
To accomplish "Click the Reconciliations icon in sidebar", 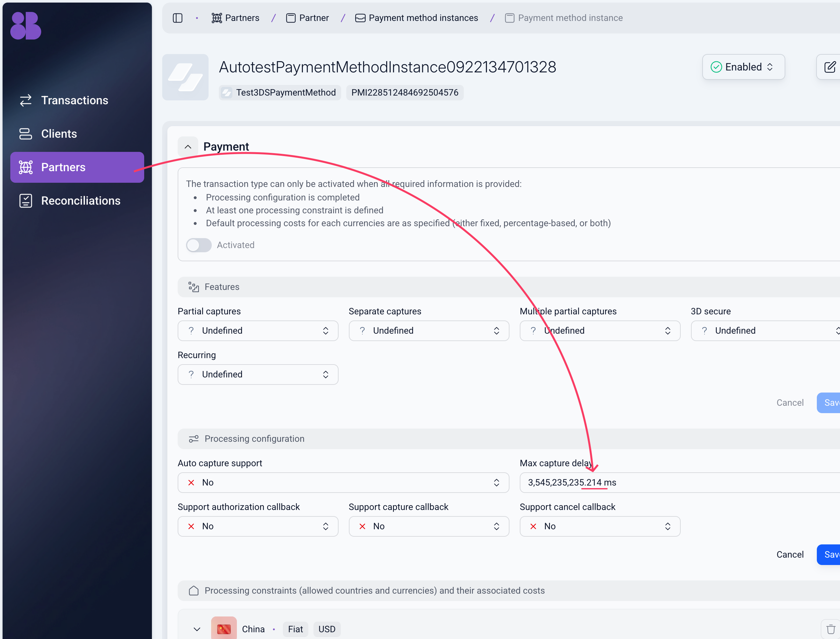I will pyautogui.click(x=25, y=201).
